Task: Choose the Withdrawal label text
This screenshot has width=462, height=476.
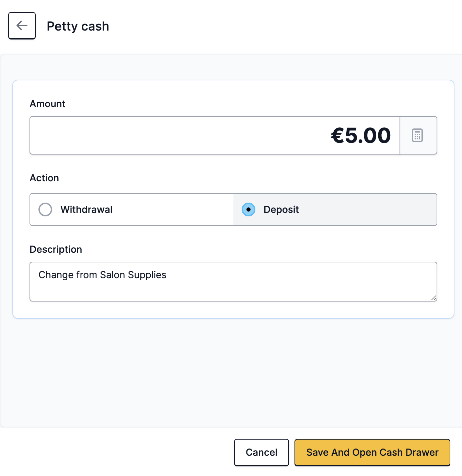Action: [x=86, y=209]
